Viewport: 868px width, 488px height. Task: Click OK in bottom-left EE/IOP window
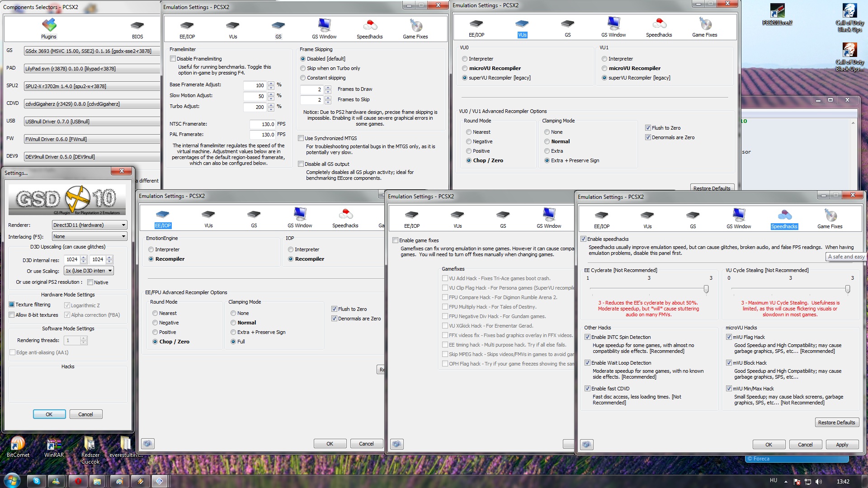point(330,444)
